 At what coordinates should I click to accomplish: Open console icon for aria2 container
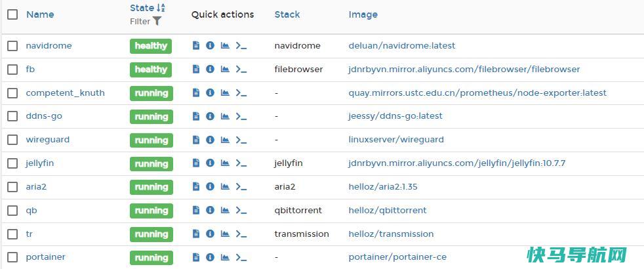click(241, 187)
